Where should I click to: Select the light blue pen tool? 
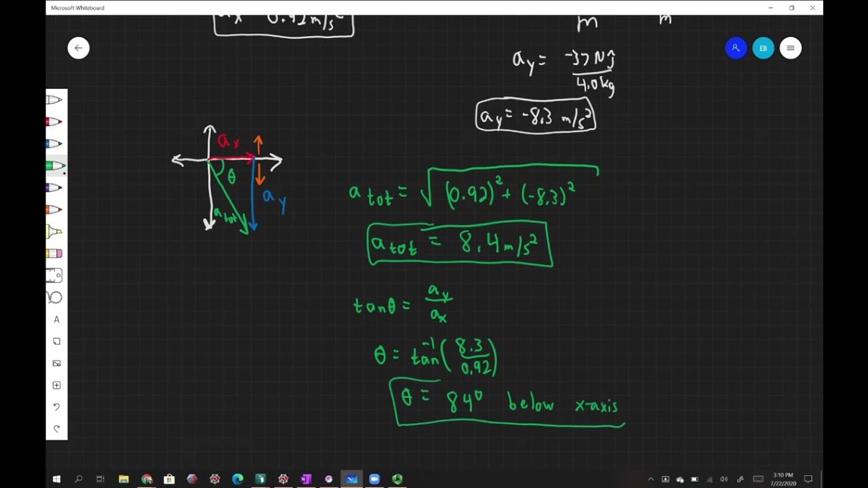tap(56, 144)
